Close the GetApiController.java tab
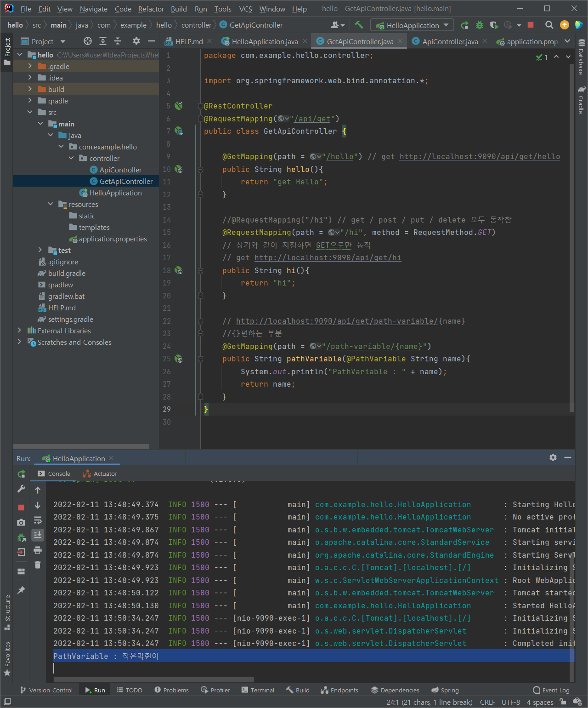The height and width of the screenshot is (708, 588). tap(400, 41)
